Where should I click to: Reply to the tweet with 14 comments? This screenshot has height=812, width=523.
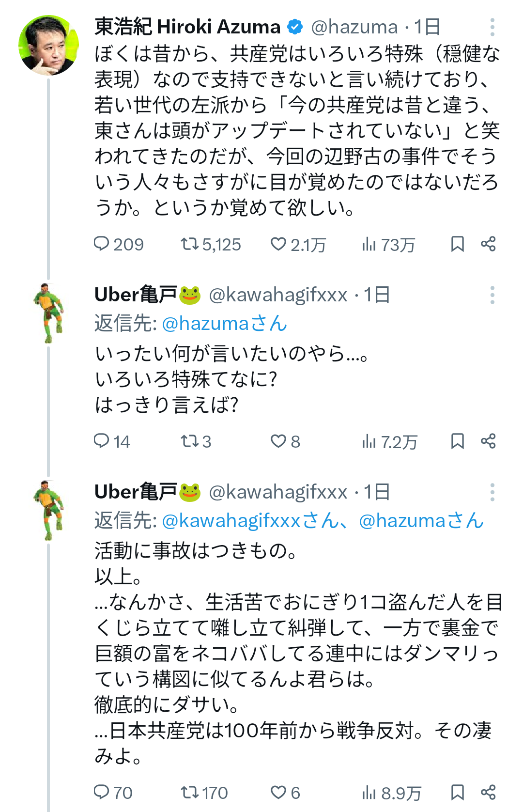click(112, 441)
